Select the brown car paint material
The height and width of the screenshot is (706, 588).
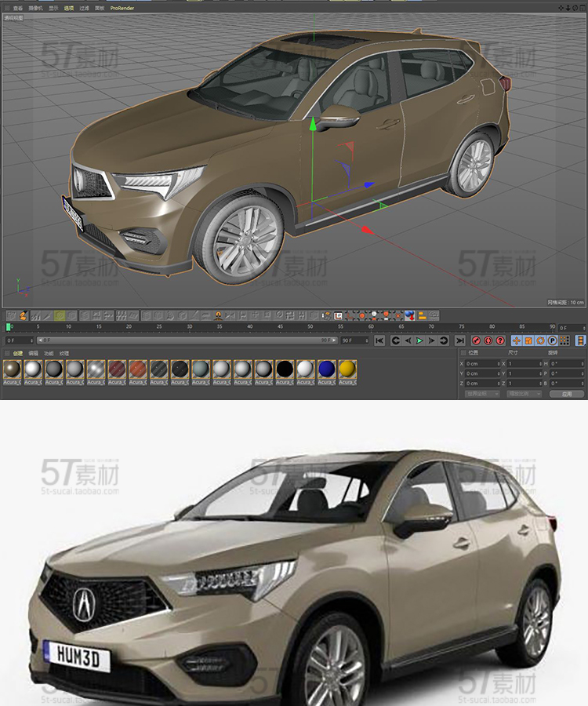click(12, 369)
